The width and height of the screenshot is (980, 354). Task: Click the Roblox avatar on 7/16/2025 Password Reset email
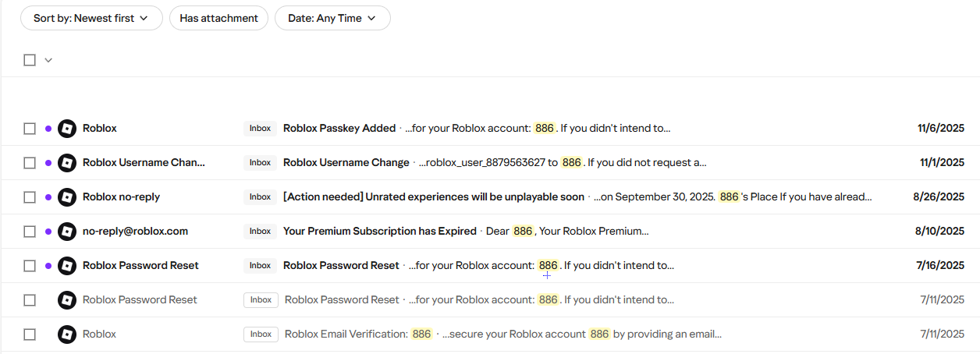(x=67, y=266)
